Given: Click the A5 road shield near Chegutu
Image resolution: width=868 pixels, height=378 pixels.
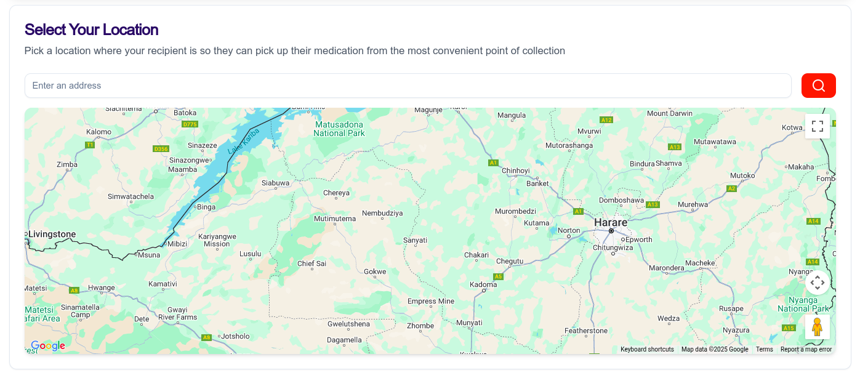Looking at the screenshot, I should 498,276.
